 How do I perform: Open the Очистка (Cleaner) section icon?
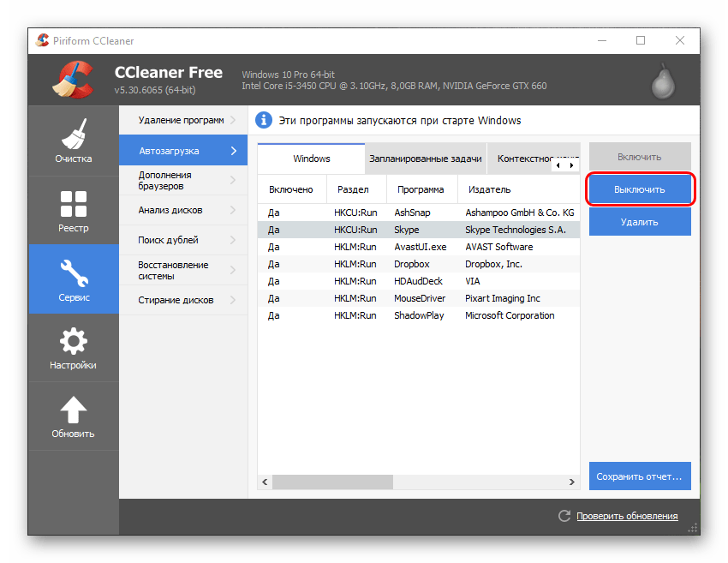74,135
